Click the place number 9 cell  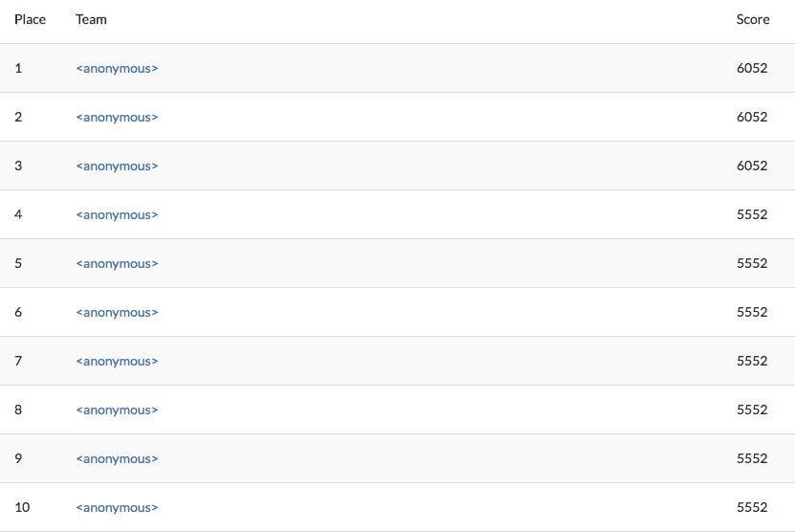(18, 458)
